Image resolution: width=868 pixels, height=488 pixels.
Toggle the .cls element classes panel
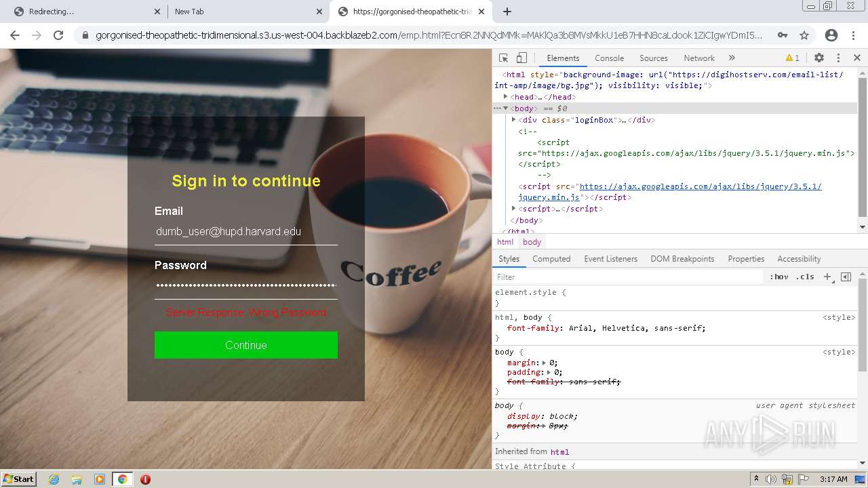(805, 277)
